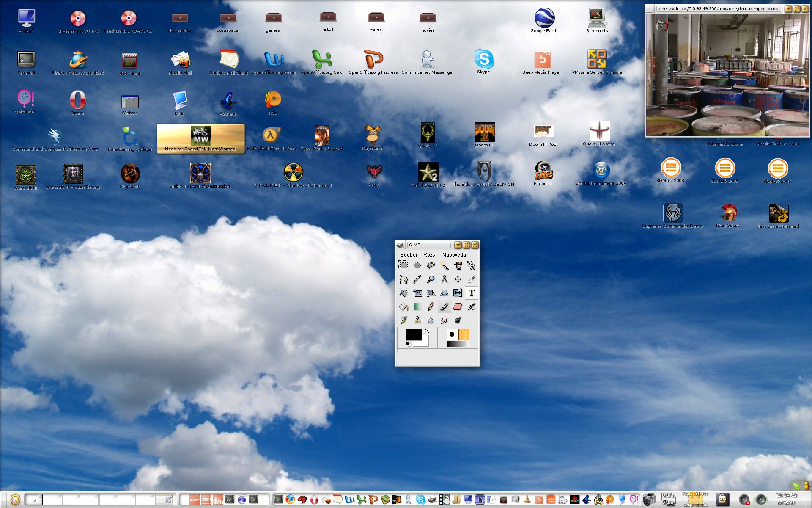Select the Rotate tool in GIMP
The width and height of the screenshot is (812, 508).
[x=404, y=293]
